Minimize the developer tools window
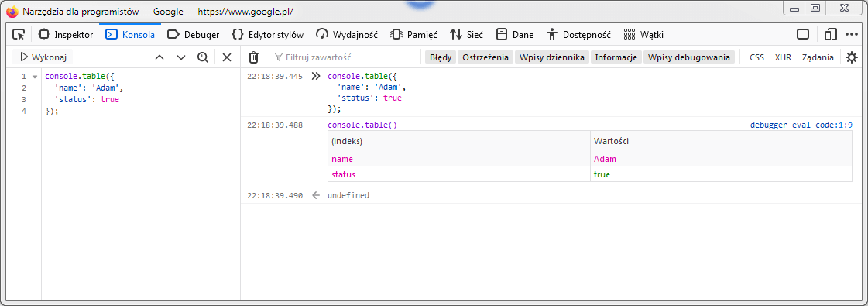 (x=795, y=8)
